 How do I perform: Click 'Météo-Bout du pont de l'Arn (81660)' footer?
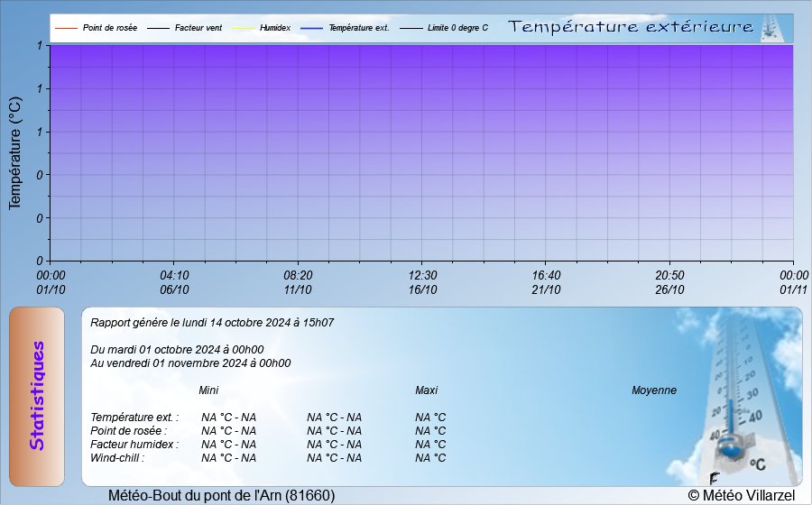click(x=222, y=495)
